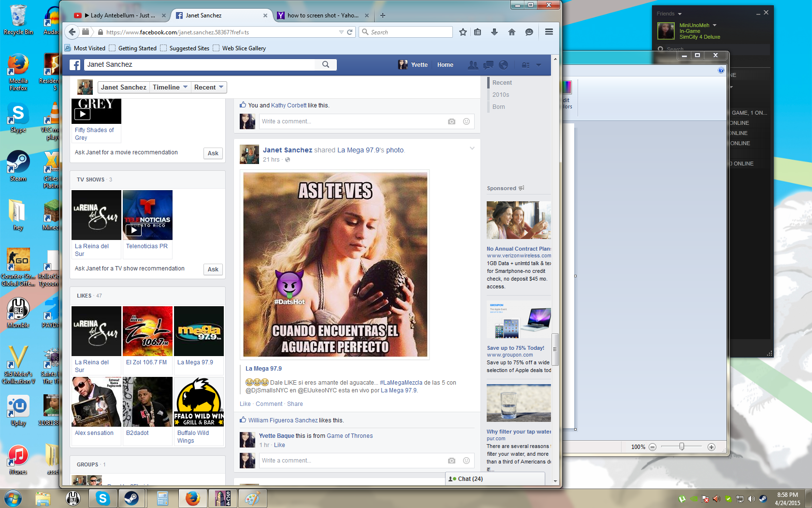
Task: Open Facebook messages icon
Action: pyautogui.click(x=488, y=65)
